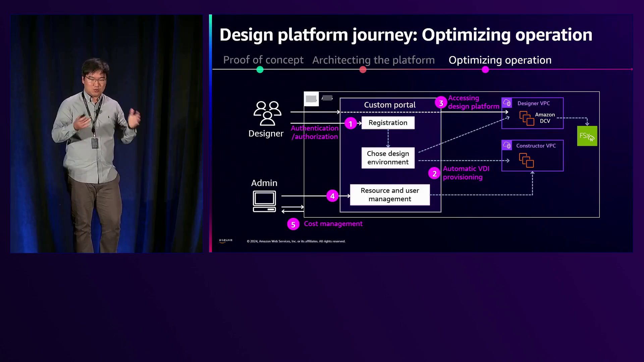Click the green timeline dot marker

(x=260, y=70)
